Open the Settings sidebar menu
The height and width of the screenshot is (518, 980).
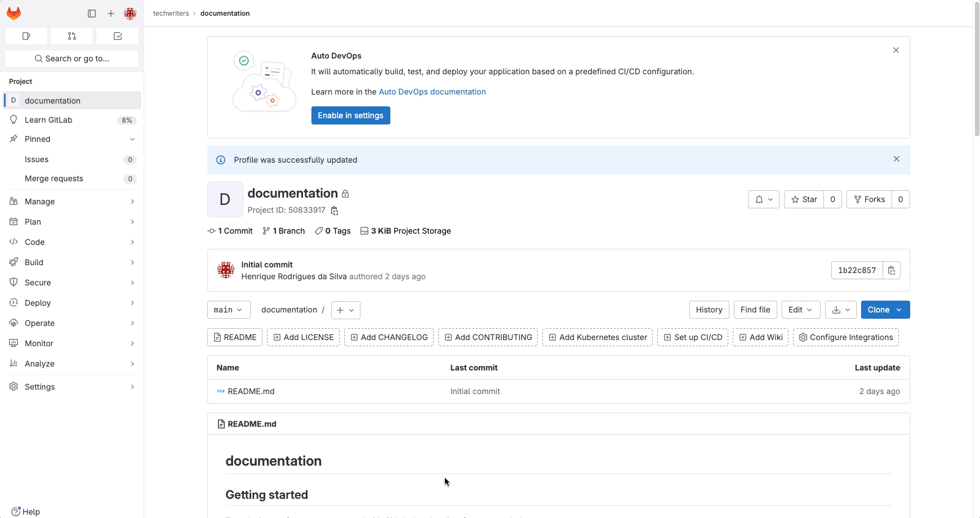click(x=72, y=386)
